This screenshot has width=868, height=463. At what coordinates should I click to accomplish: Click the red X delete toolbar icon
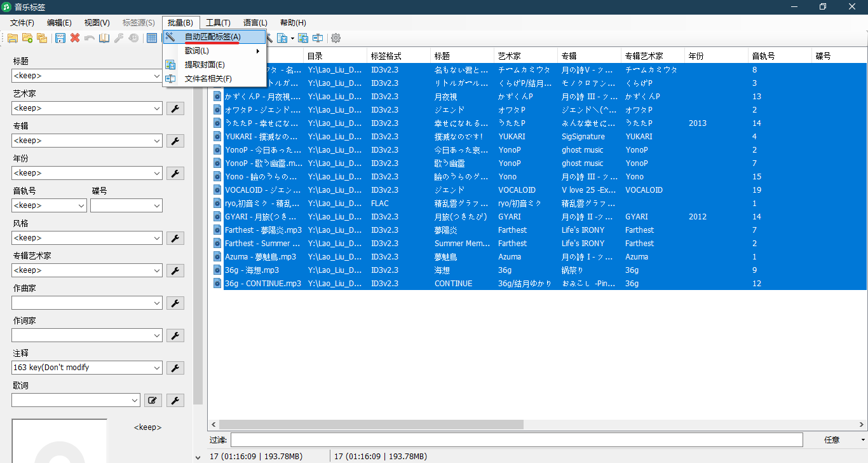coord(75,38)
